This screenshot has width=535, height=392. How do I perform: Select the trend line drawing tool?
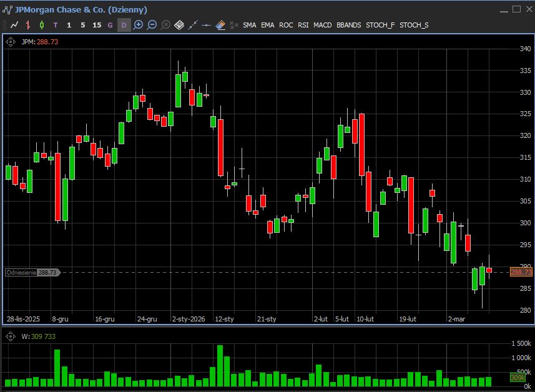click(193, 25)
